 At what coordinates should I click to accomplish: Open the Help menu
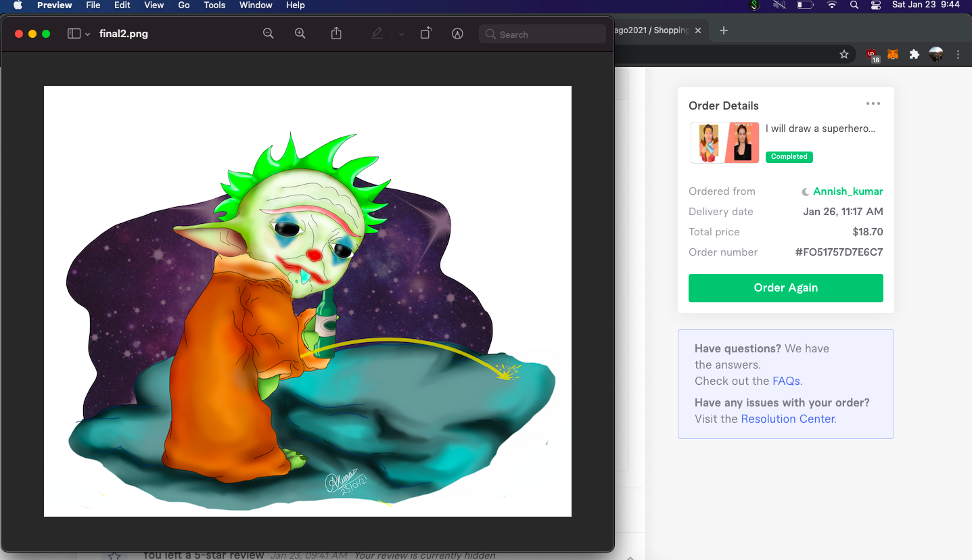pyautogui.click(x=296, y=5)
